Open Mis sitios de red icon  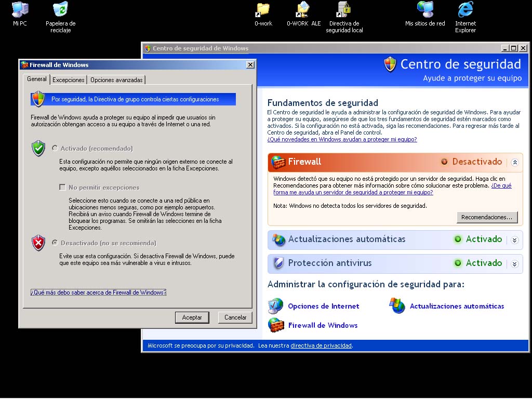pyautogui.click(x=425, y=14)
